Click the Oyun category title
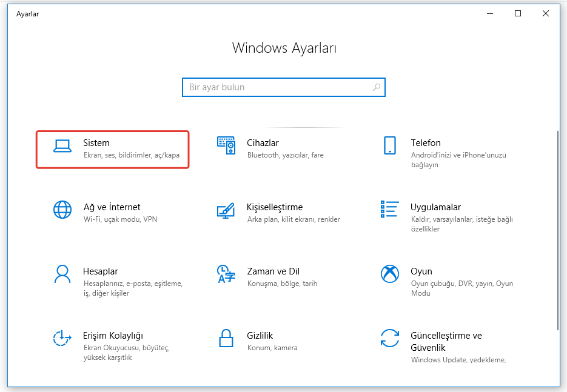 tap(421, 271)
